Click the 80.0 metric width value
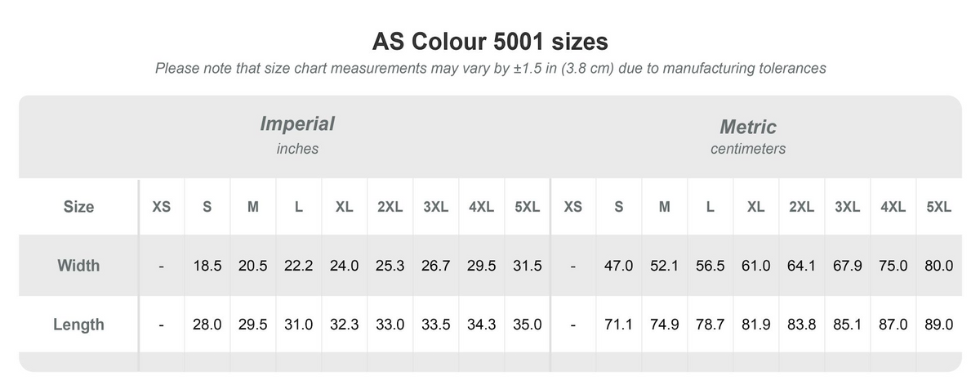The image size is (980, 390). (939, 266)
